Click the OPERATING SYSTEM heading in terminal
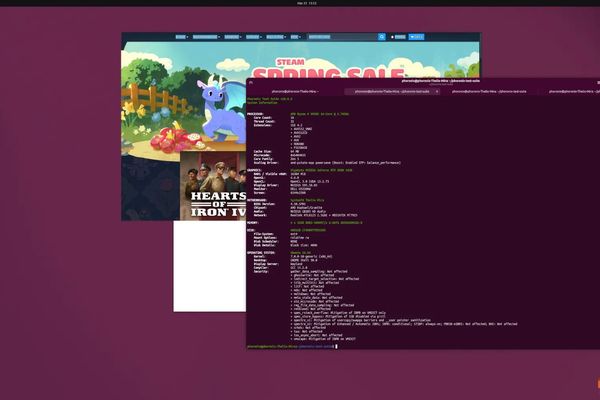This screenshot has height=400, width=600. point(261,253)
